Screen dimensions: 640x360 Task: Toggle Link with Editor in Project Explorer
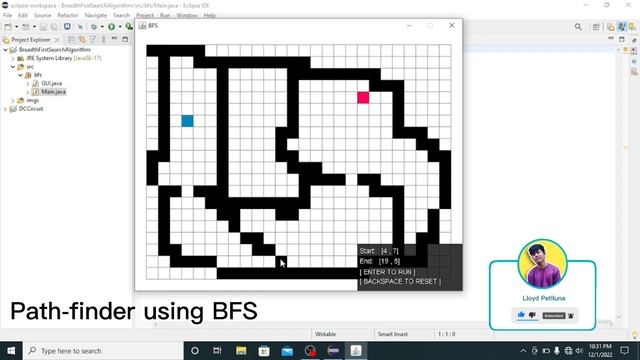(x=82, y=39)
